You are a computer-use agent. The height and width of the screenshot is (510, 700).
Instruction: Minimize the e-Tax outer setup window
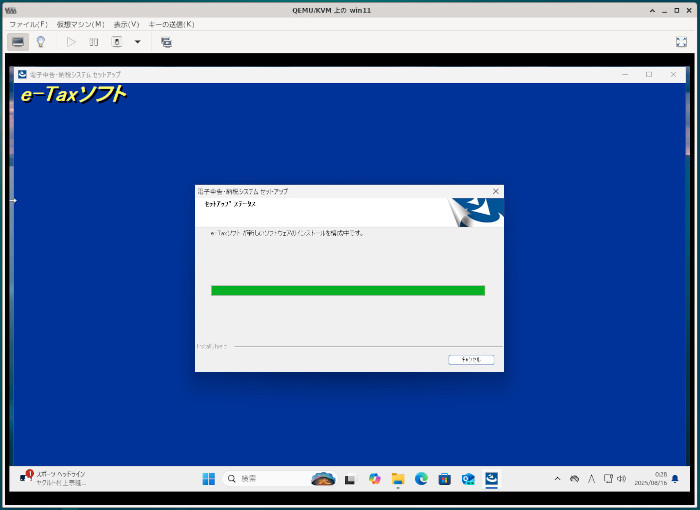[x=625, y=75]
